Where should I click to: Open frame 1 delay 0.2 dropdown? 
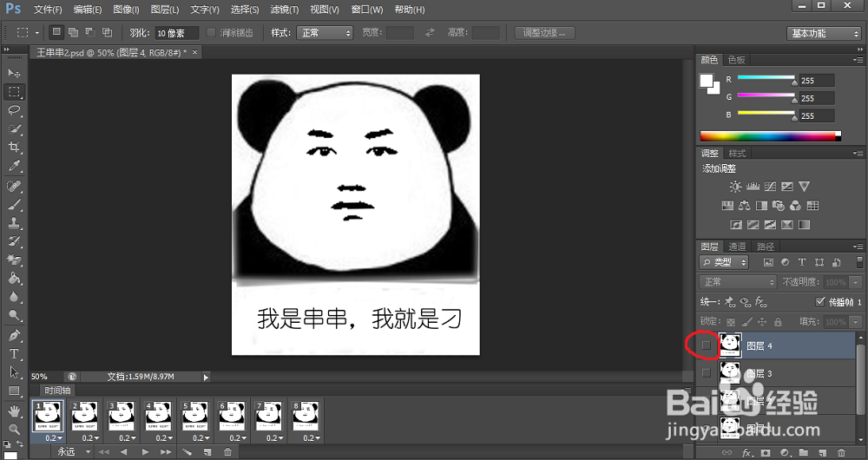coord(54,437)
